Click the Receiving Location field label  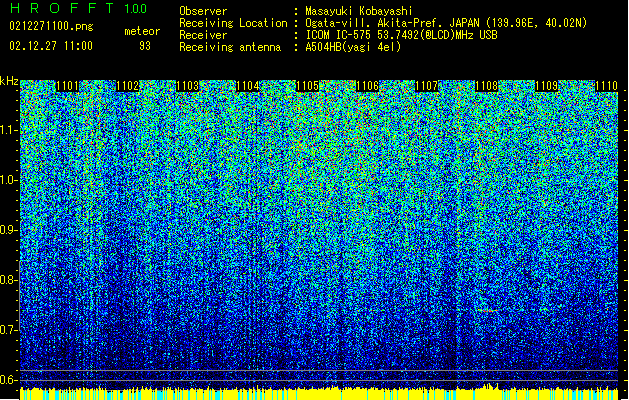(233, 23)
